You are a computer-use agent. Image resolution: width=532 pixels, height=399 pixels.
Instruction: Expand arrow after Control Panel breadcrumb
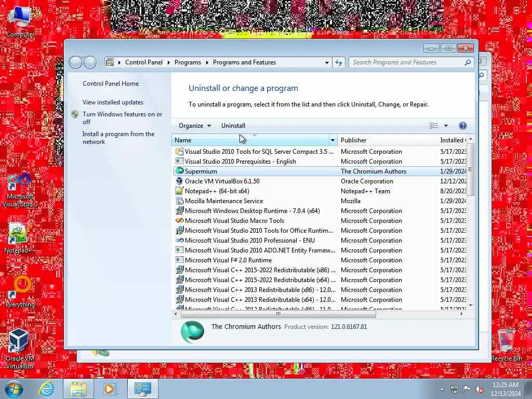[x=168, y=62]
